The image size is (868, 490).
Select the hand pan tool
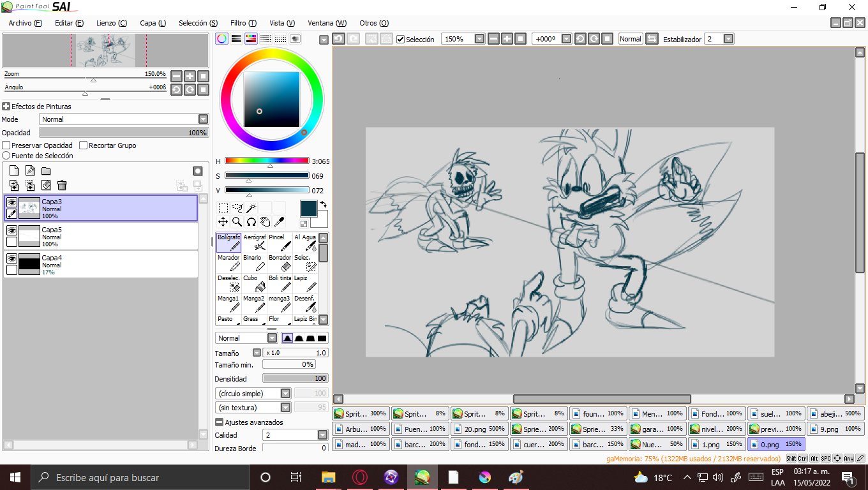(x=265, y=221)
